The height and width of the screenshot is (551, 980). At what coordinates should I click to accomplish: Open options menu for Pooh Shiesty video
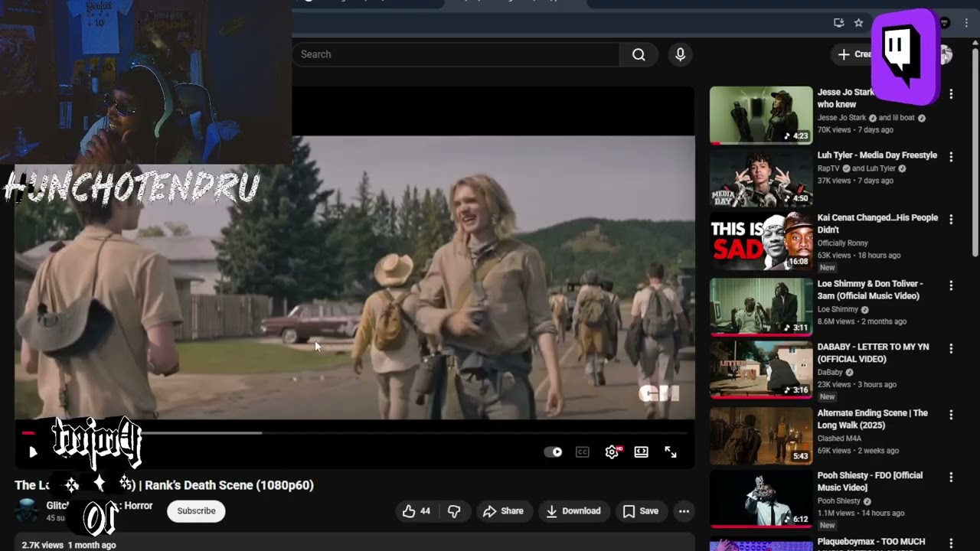(x=951, y=477)
